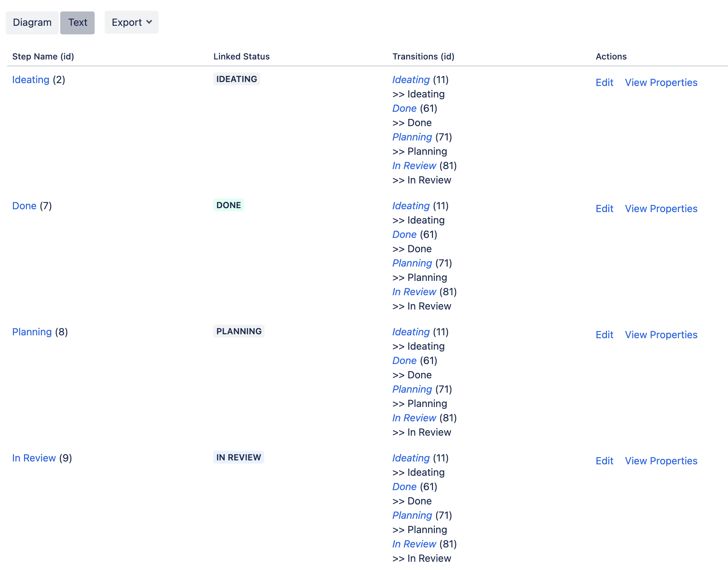This screenshot has width=728, height=570.
Task: Open Planning (71) transition in Ideating row
Action: 412,137
